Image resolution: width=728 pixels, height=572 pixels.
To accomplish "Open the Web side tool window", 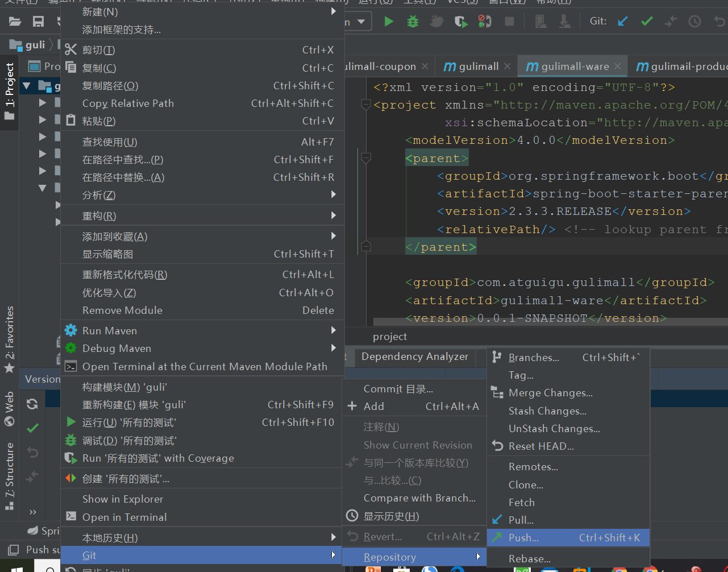I will [10, 409].
